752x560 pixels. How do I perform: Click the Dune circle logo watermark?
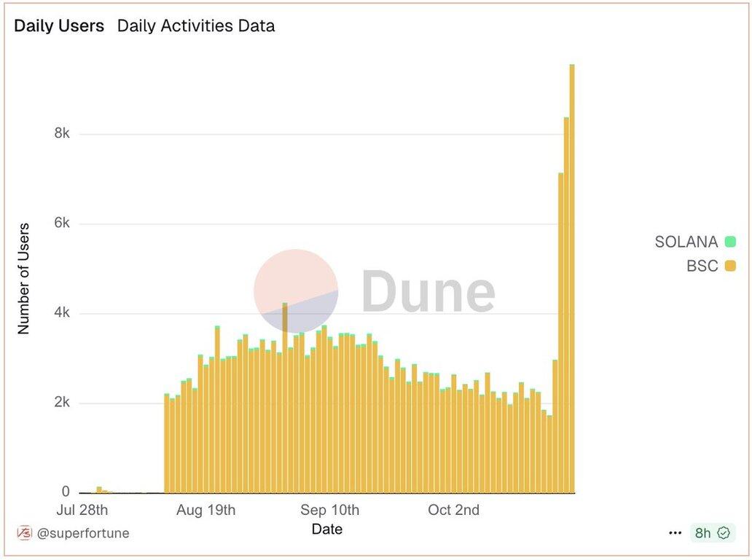[296, 291]
